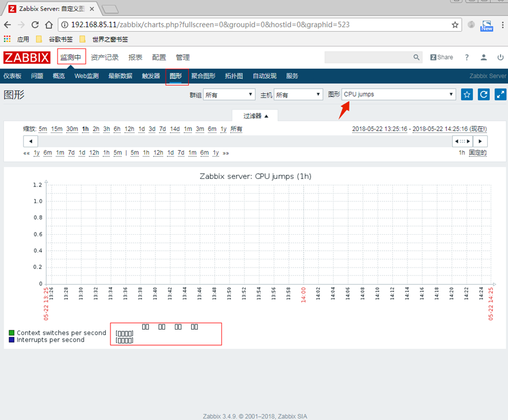Click the Zabbix search input field
Screen dimensions: 508x420
point(369,58)
